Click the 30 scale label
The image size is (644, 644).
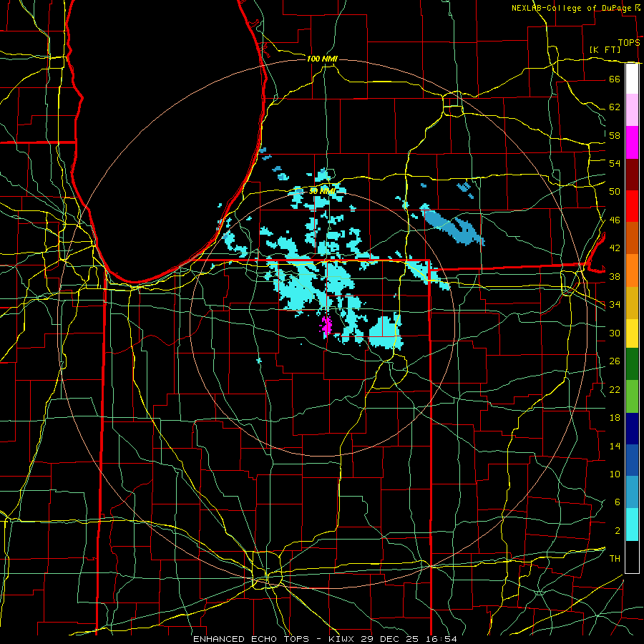(x=615, y=333)
